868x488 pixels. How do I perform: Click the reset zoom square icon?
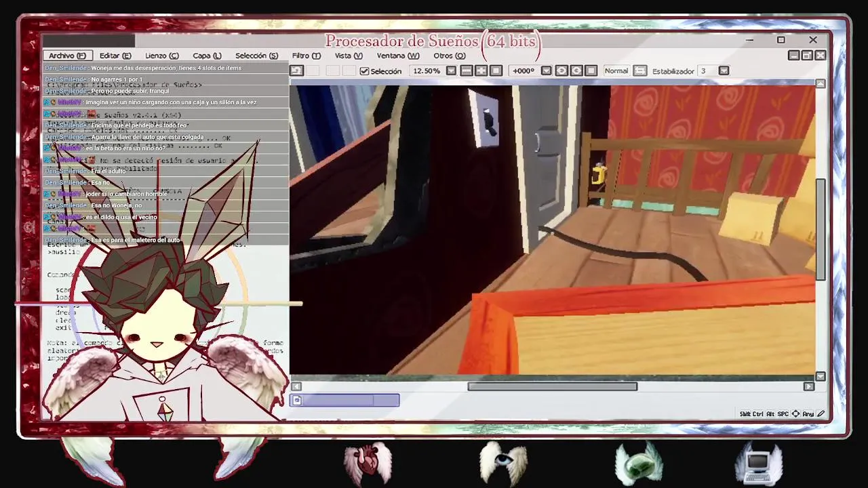click(496, 70)
